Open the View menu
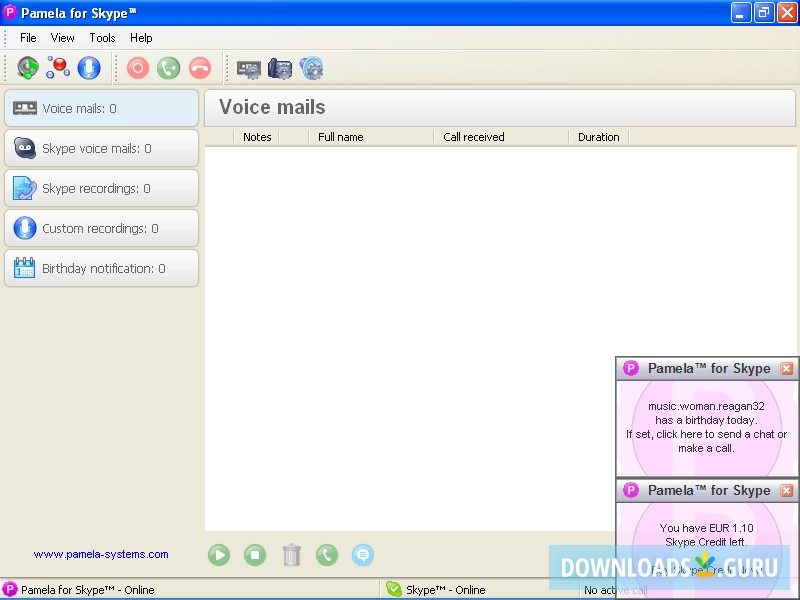Image resolution: width=800 pixels, height=600 pixels. pyautogui.click(x=62, y=38)
